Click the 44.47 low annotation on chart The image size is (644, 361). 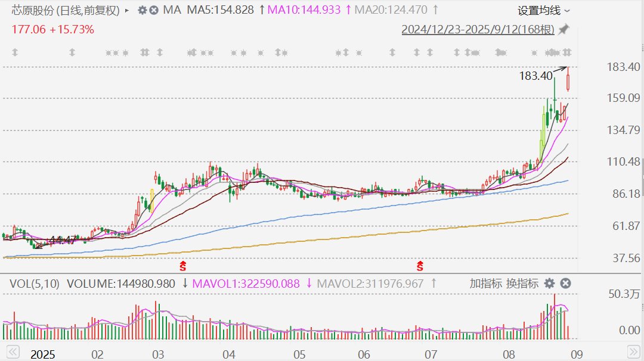tap(63, 240)
